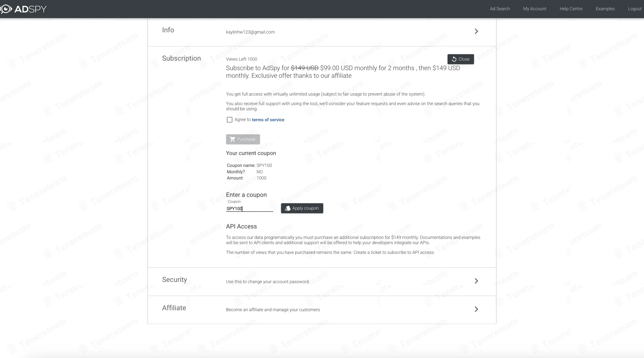Open the Ad Search page

(500, 9)
